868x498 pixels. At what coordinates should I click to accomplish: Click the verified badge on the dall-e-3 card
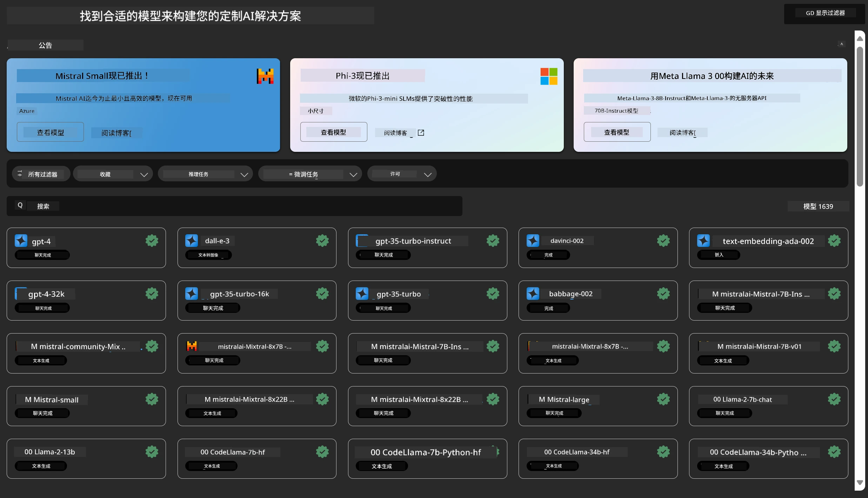point(322,241)
